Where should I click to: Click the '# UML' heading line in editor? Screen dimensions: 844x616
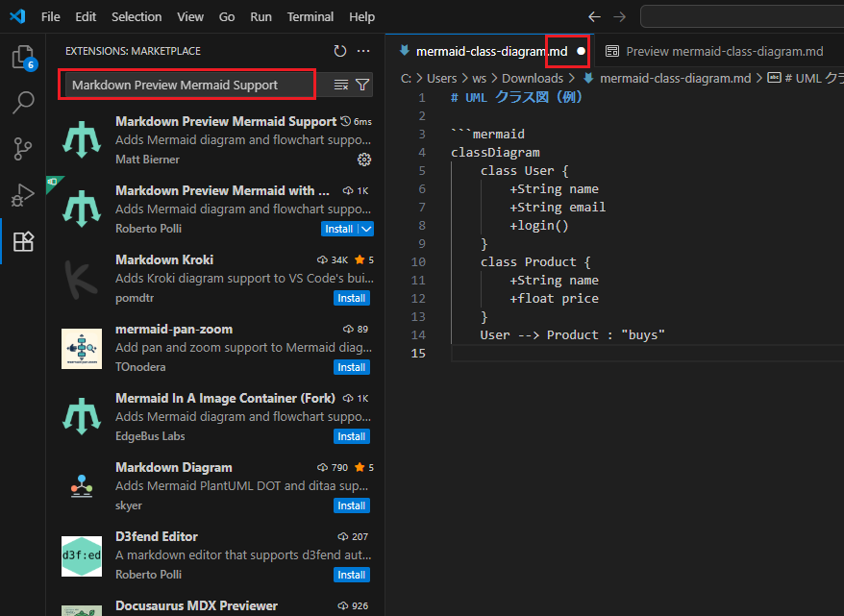tap(516, 97)
